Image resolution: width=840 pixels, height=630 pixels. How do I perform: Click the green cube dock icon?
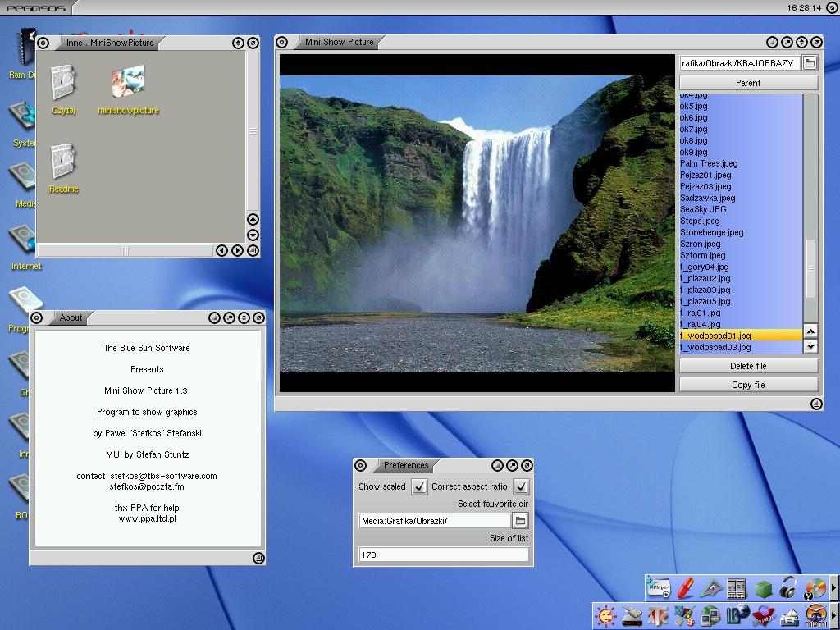[x=764, y=589]
